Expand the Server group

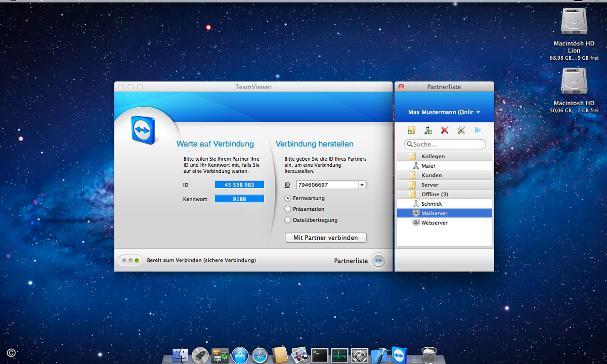[x=444, y=185]
